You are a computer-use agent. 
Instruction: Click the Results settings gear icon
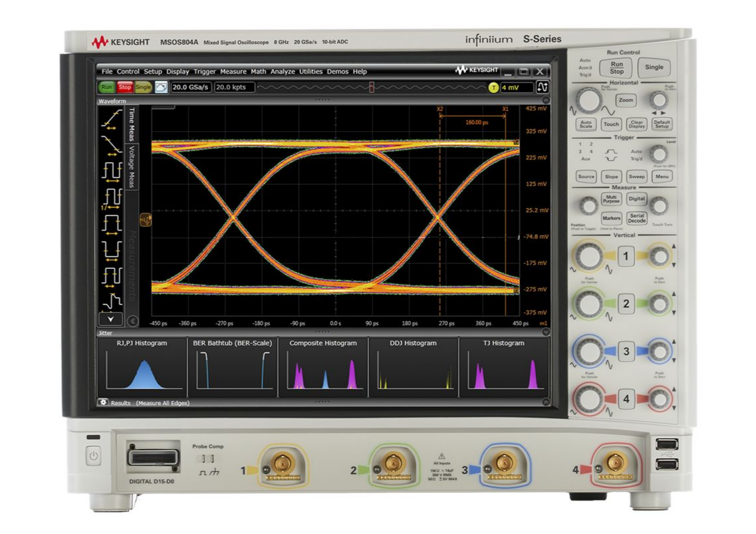103,402
